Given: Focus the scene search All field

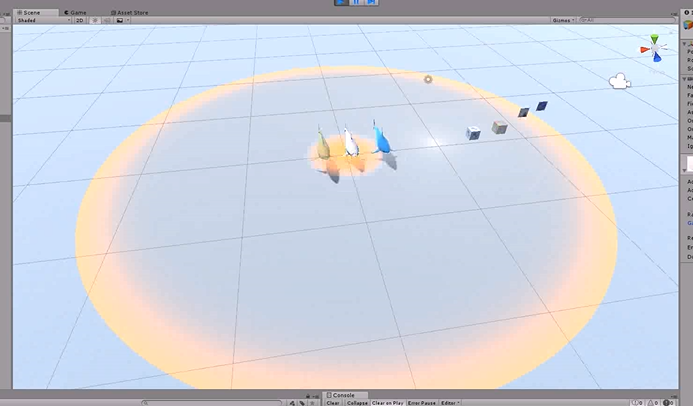Looking at the screenshot, I should pyautogui.click(x=627, y=20).
